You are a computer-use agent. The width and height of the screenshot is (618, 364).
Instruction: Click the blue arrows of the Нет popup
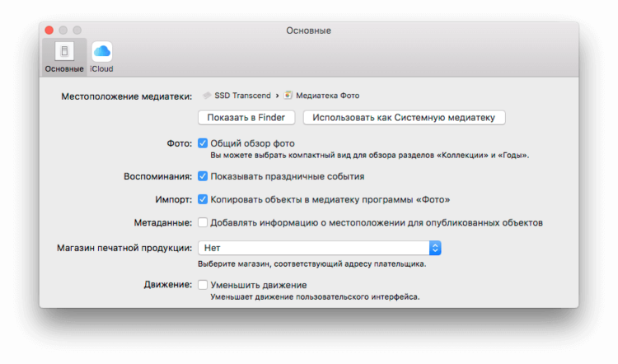435,248
